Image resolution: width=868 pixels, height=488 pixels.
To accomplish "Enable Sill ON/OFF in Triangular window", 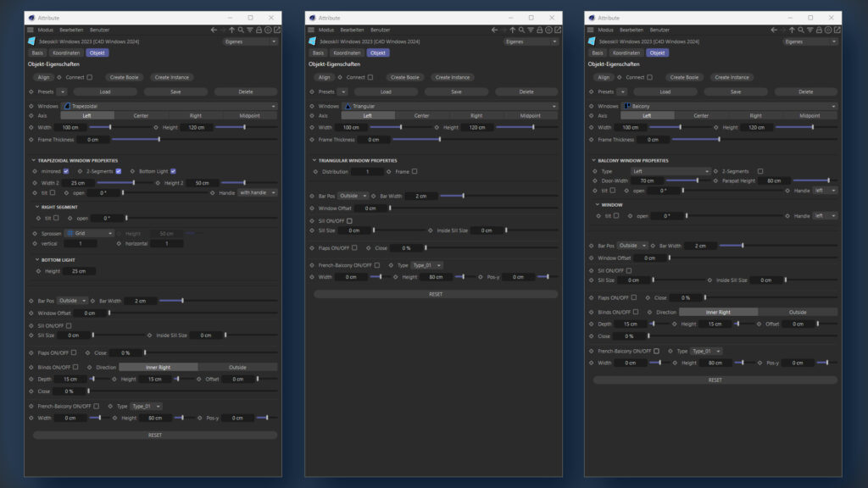I will click(x=349, y=221).
